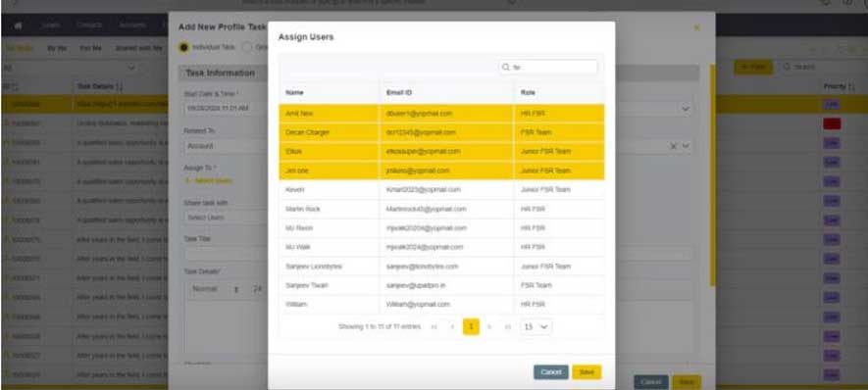Viewport: 868px width, 390px height.
Task: Select the Individual Task radio button
Action: 183,48
